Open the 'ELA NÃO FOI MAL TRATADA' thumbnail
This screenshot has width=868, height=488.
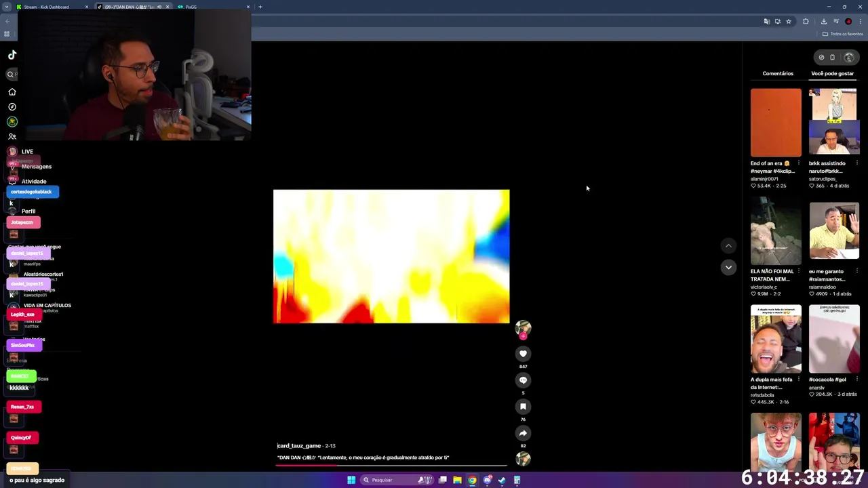776,230
